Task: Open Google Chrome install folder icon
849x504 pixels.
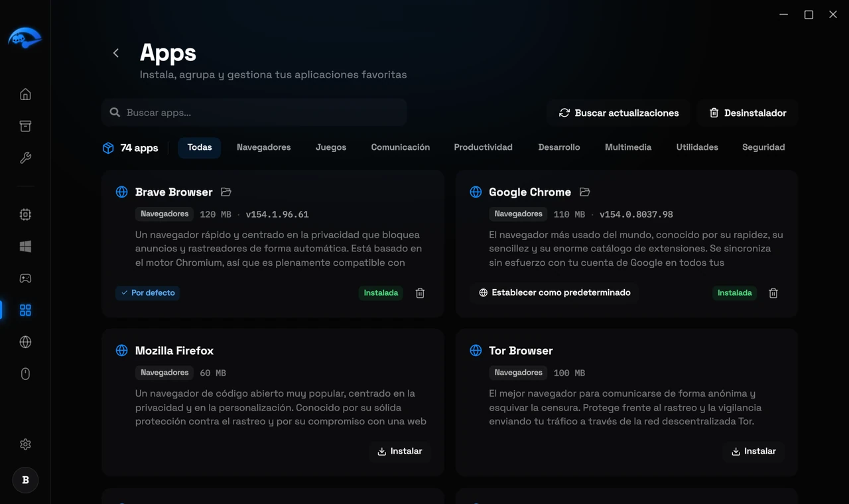Action: [584, 192]
